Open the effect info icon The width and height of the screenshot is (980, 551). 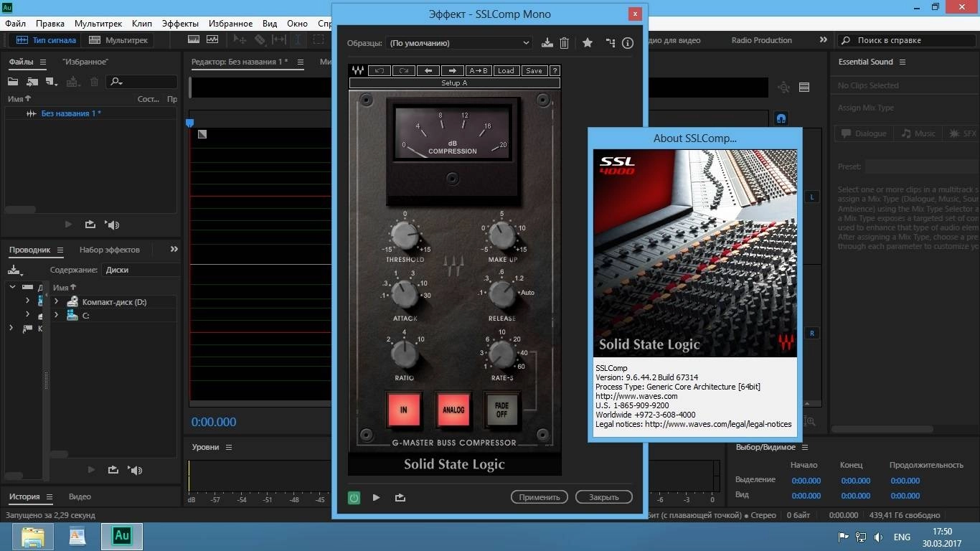click(x=628, y=43)
